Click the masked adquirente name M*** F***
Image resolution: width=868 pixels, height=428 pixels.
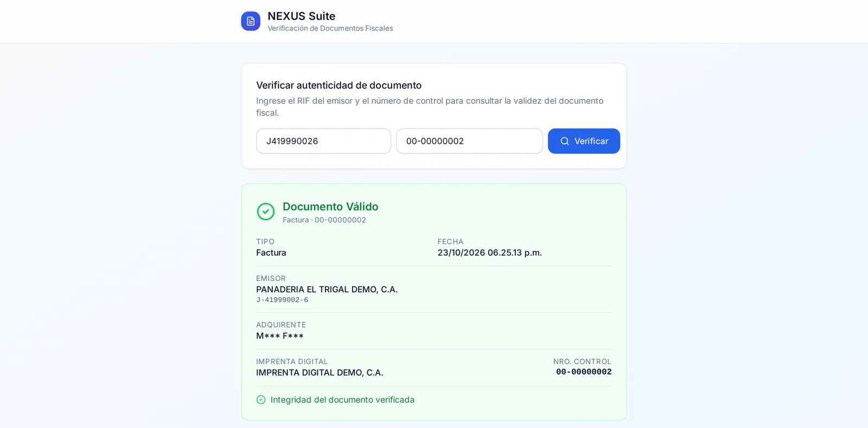(x=280, y=336)
